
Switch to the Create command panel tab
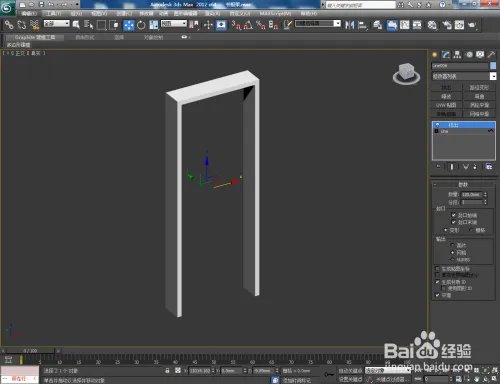click(435, 55)
